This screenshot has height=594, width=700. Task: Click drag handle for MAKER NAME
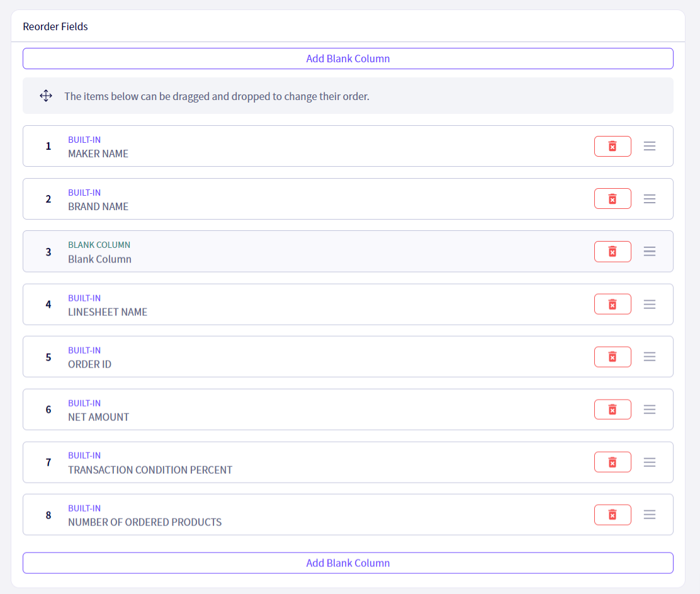650,146
